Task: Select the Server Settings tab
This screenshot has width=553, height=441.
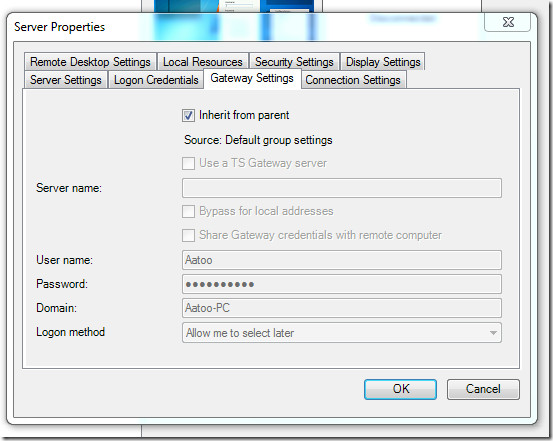Action: pyautogui.click(x=66, y=80)
